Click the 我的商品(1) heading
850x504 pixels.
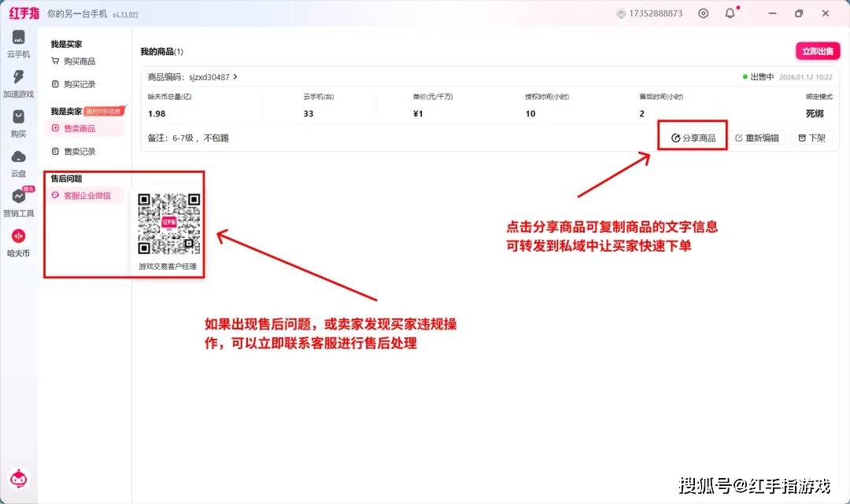pos(161,51)
